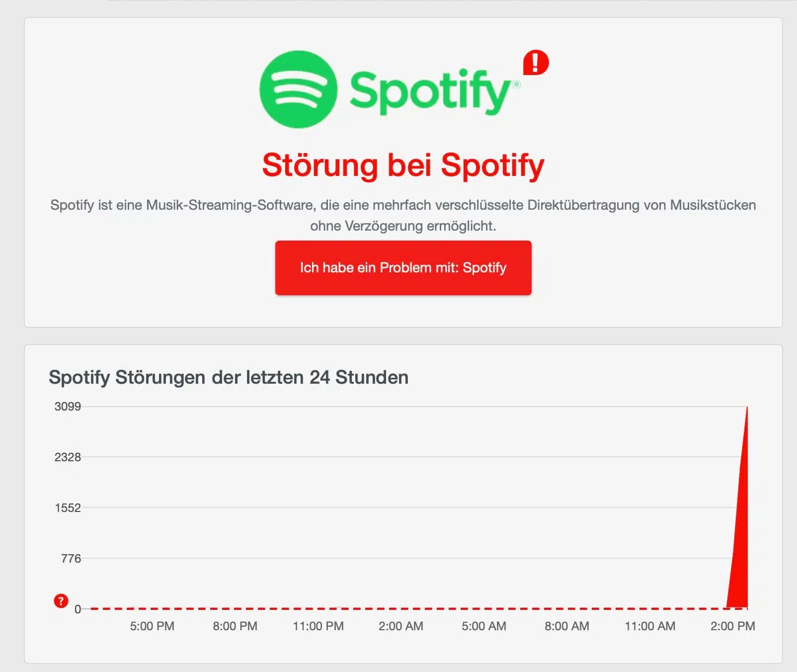This screenshot has height=672, width=797.
Task: Click the 11:00 PM time axis label
Action: tap(318, 626)
